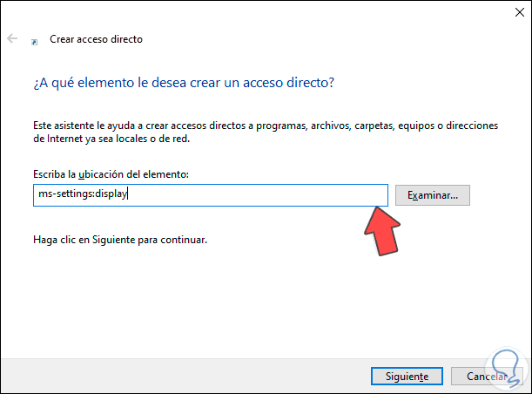Click the text Haga clic en Siguiente para continuar

121,239
